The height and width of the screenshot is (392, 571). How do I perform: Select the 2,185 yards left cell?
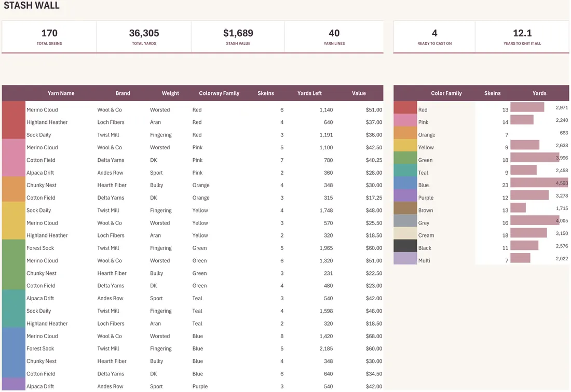(326, 348)
